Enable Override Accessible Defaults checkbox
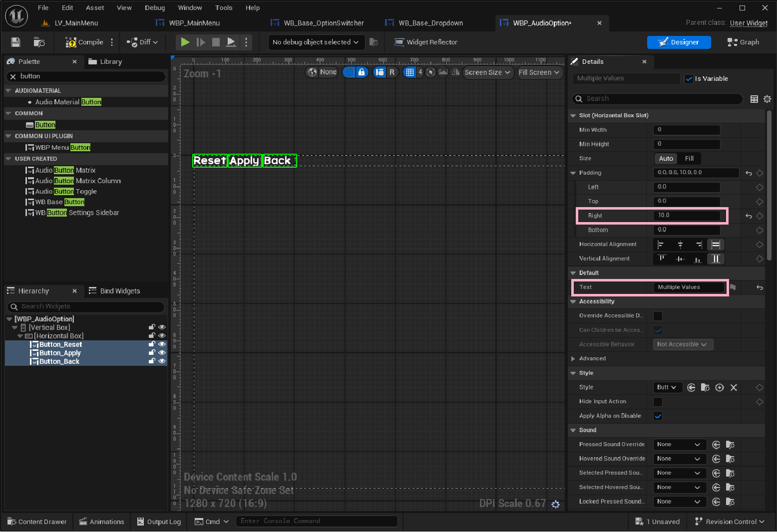The height and width of the screenshot is (532, 777). pyautogui.click(x=658, y=316)
